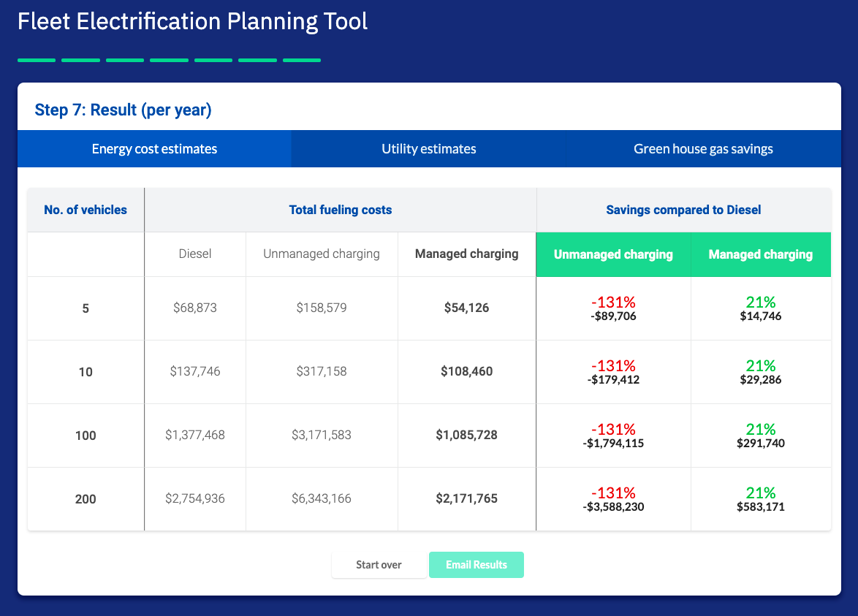Click the green Unmanaged charging savings header
This screenshot has width=858, height=616.
point(613,255)
